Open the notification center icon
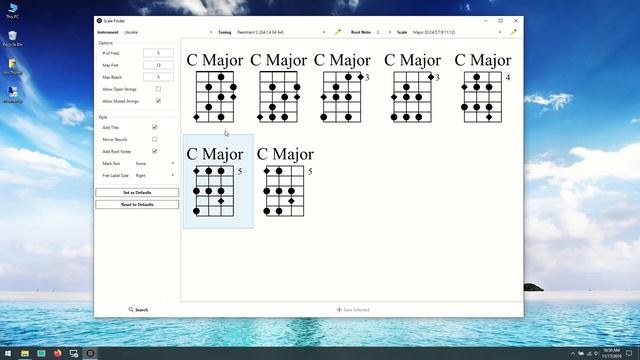 [630, 353]
